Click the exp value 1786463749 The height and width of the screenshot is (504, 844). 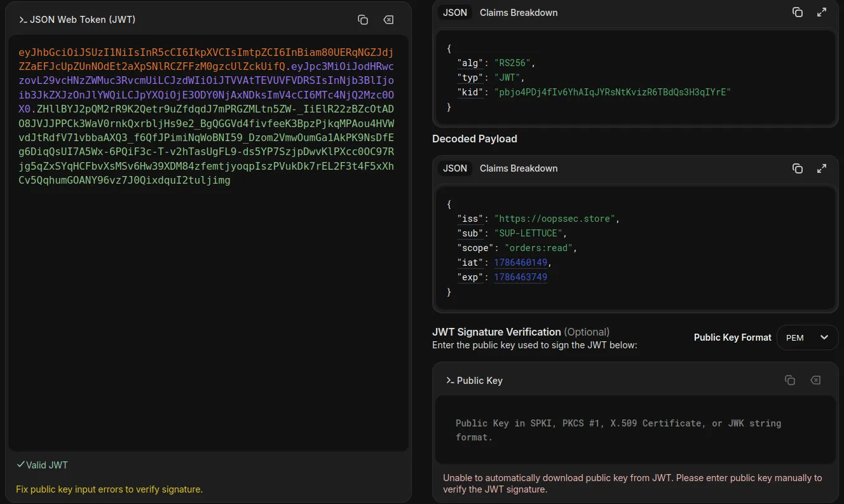click(x=521, y=277)
